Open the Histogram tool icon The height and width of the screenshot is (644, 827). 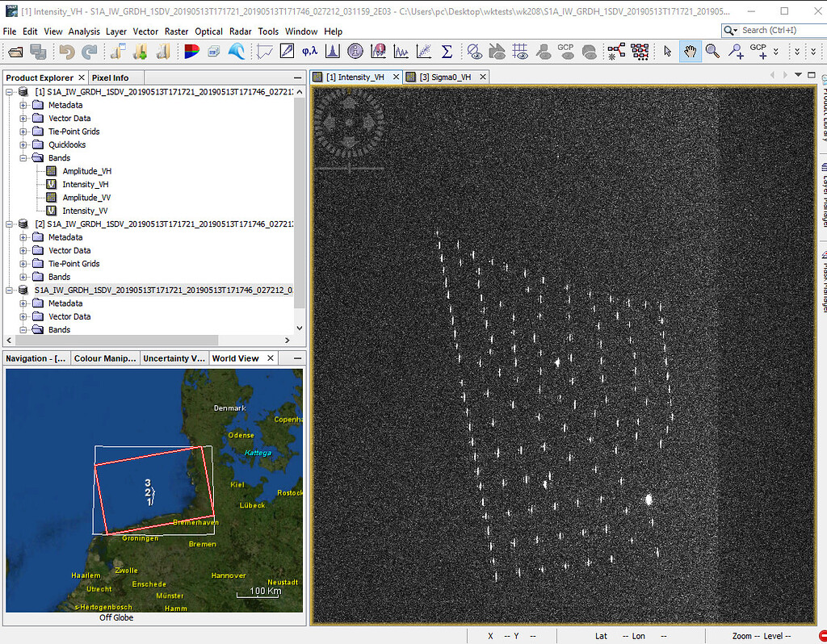(332, 51)
